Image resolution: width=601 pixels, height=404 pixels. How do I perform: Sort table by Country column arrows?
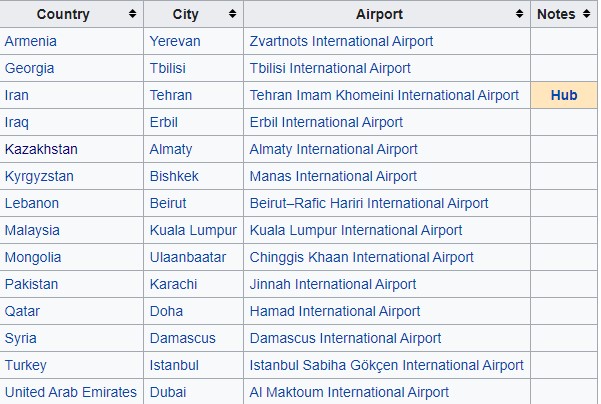click(x=133, y=14)
